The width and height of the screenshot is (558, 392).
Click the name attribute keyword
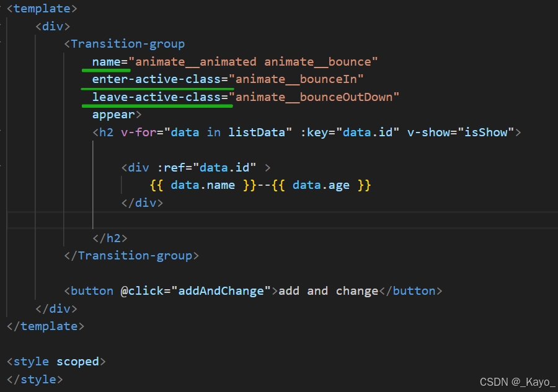pos(107,62)
